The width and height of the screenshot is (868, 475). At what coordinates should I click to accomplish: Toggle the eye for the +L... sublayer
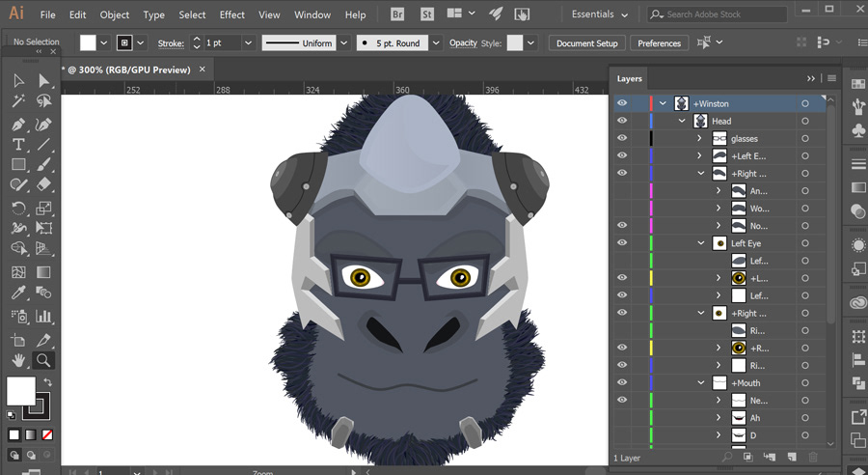coord(622,278)
